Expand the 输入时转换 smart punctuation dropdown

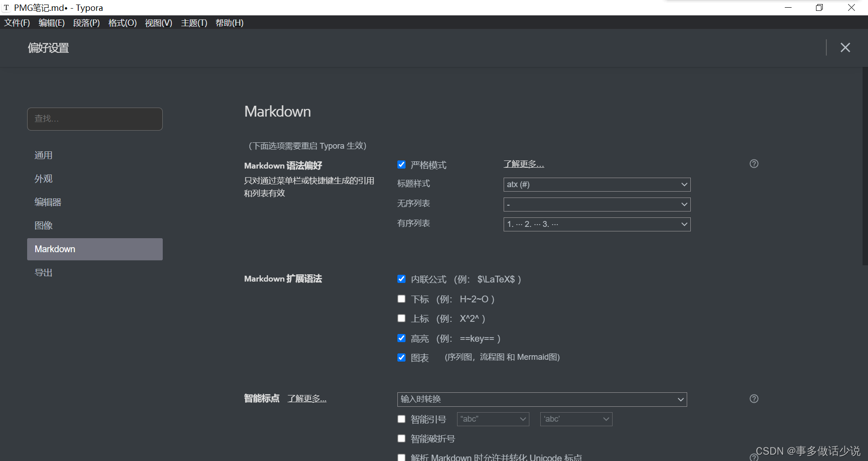(542, 400)
